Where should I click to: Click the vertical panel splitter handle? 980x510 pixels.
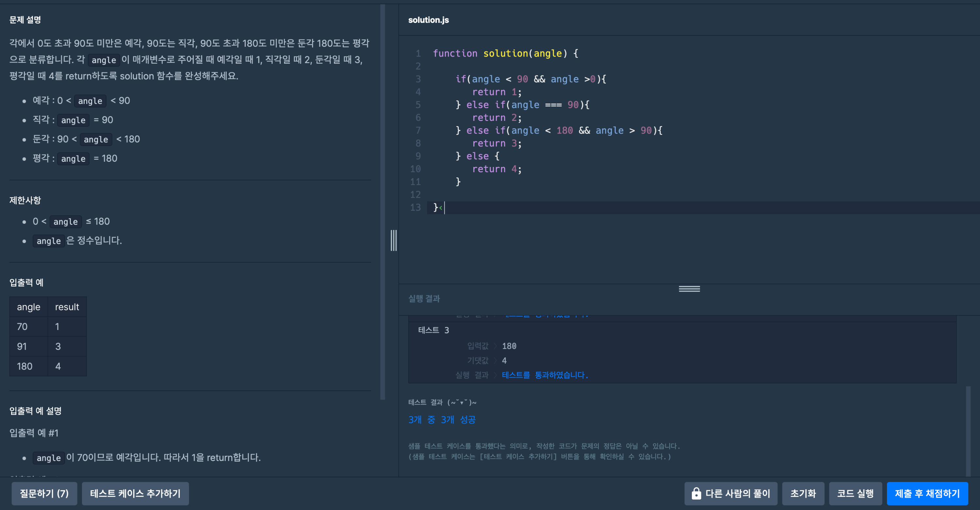point(394,240)
